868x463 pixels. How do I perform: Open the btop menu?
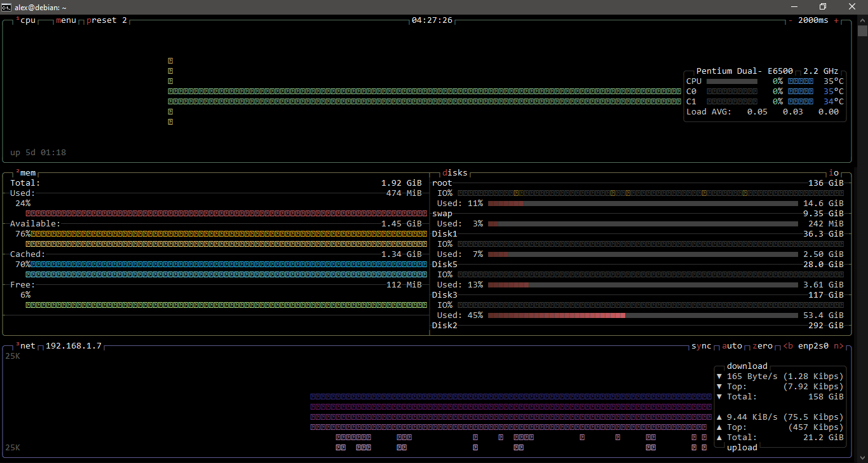click(x=65, y=20)
